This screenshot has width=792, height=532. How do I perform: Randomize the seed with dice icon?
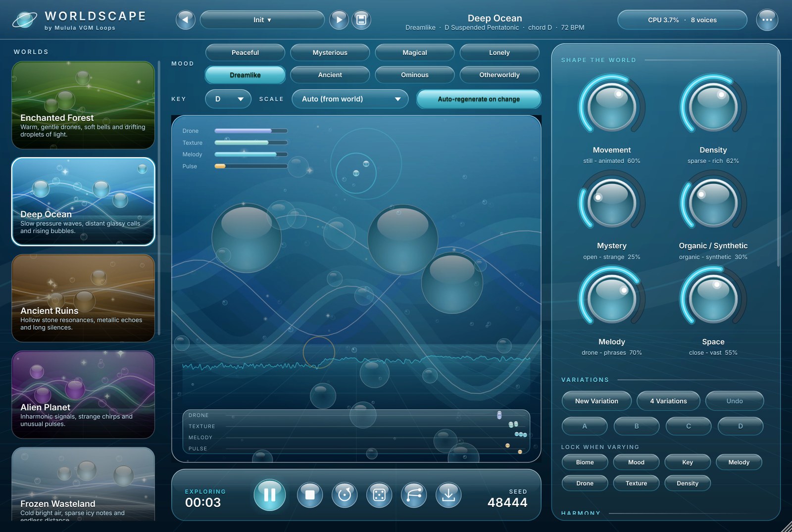point(379,494)
